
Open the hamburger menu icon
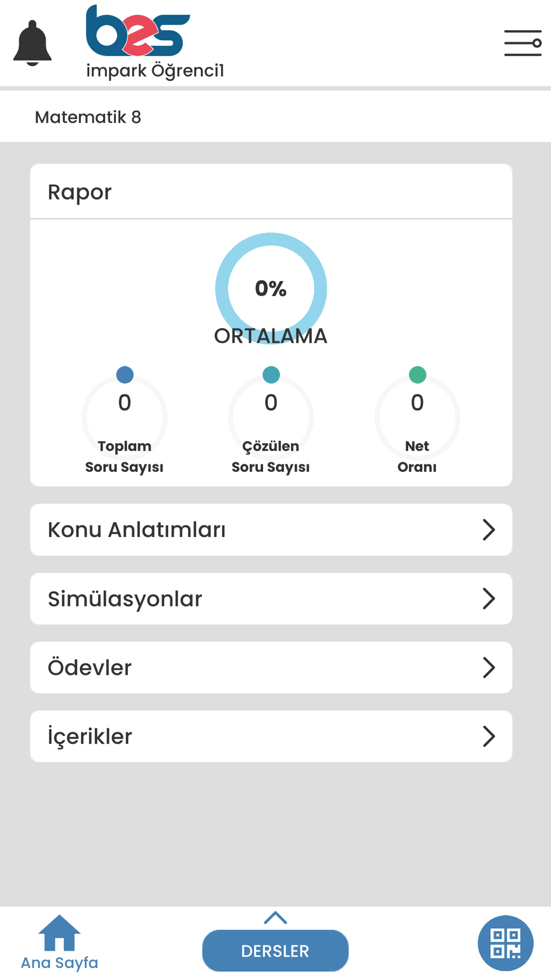(523, 43)
